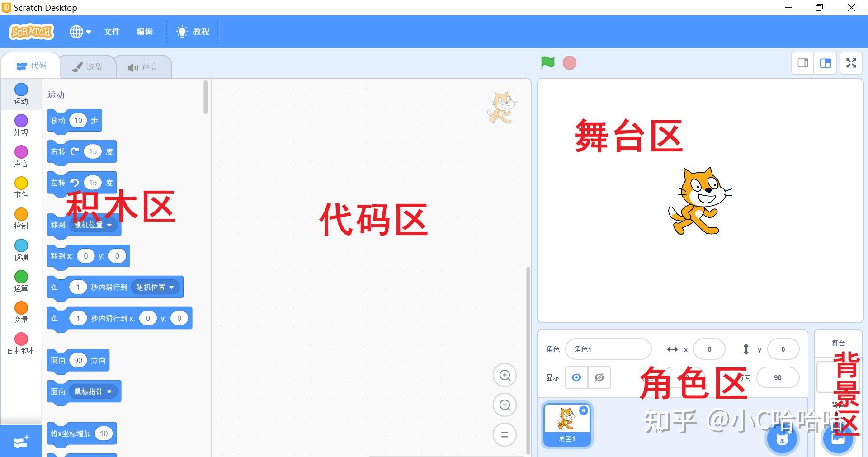Click the green flag to run
This screenshot has height=457, width=868.
(x=547, y=63)
